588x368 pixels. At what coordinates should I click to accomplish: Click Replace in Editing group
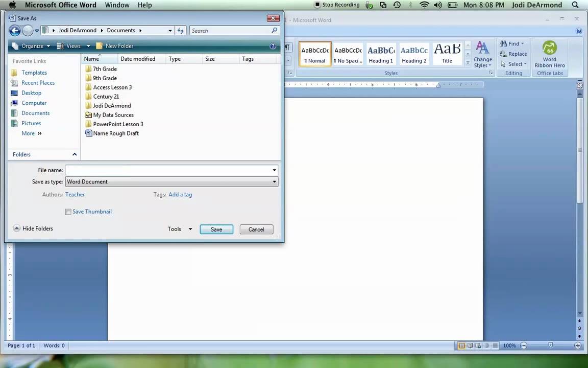513,54
